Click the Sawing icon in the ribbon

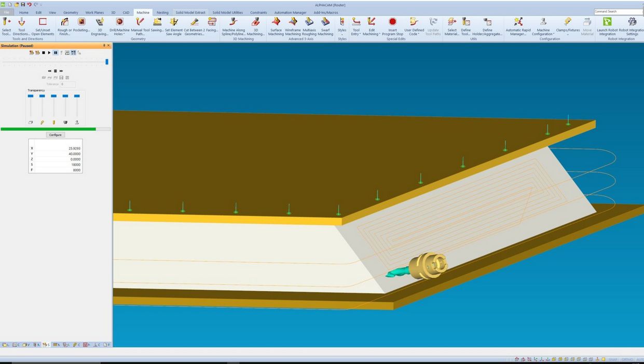pyautogui.click(x=157, y=22)
